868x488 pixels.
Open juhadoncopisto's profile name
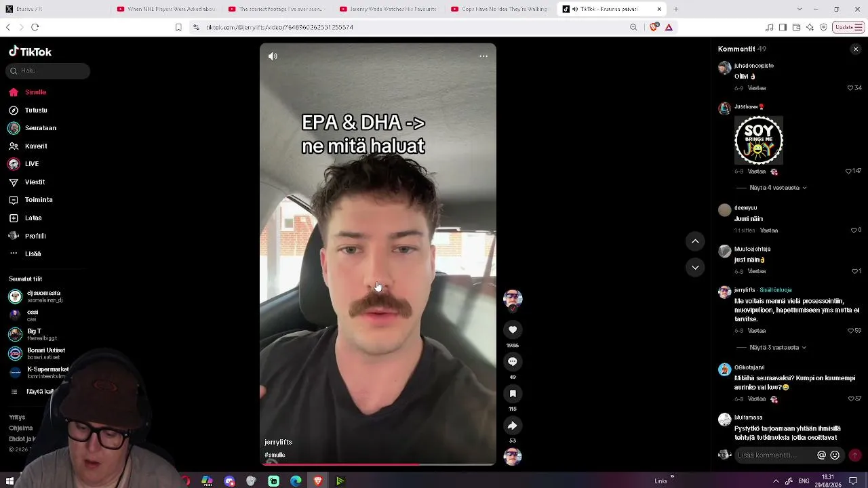(754, 66)
